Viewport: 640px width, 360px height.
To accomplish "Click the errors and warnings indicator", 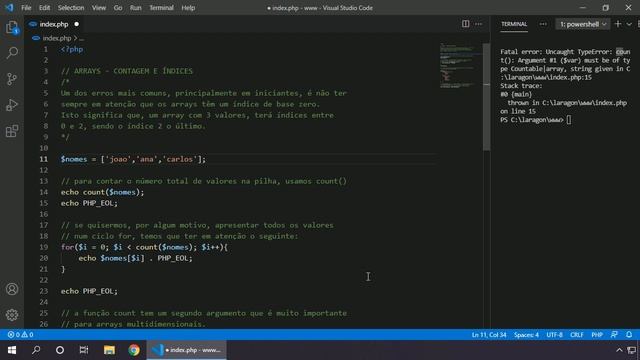I will point(20,335).
